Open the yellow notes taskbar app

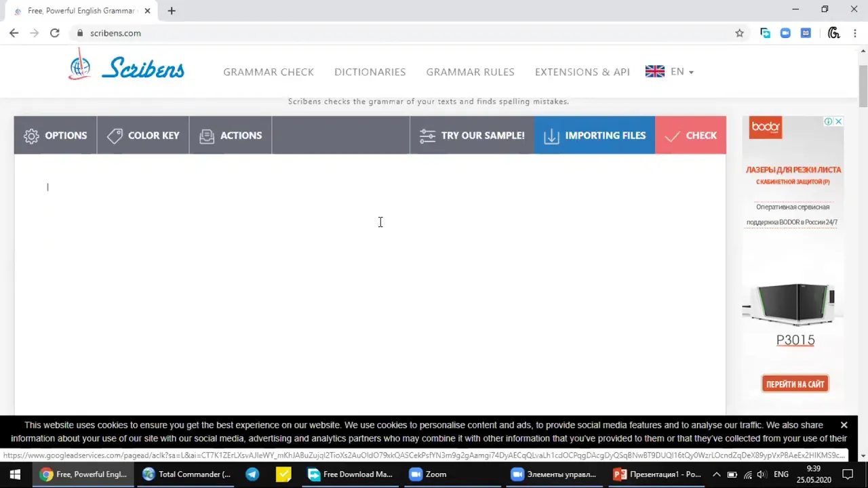[x=283, y=474]
